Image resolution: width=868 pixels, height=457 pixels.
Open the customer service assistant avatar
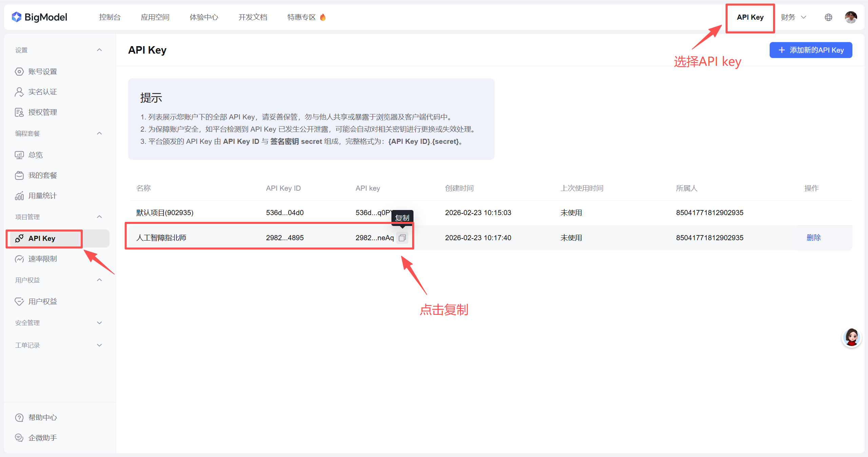point(851,337)
